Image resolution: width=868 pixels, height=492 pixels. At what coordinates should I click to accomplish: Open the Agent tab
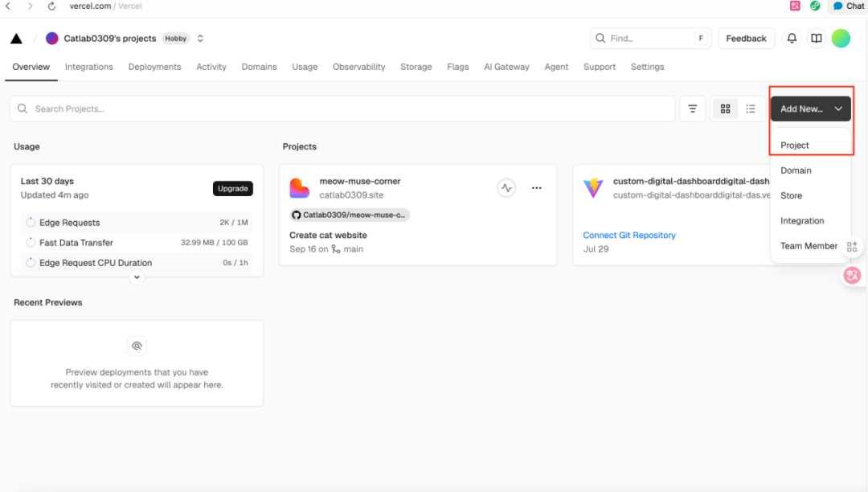pos(556,67)
